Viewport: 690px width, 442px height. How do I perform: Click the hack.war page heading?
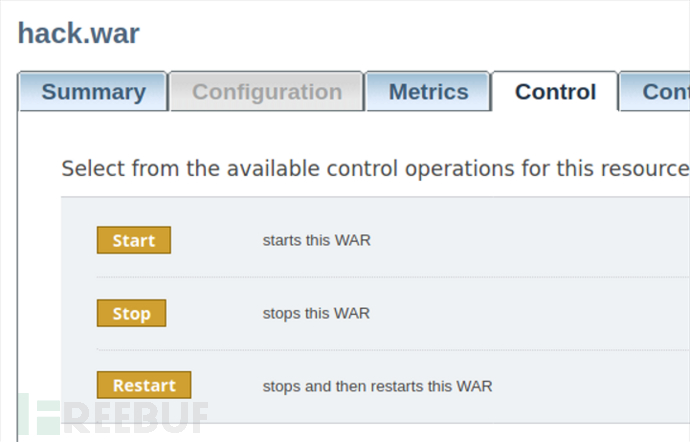point(79,34)
